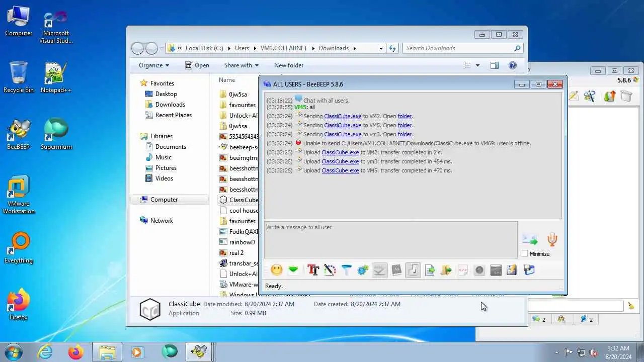
Task: Select the ClassiCube file in file list
Action: click(238, 200)
